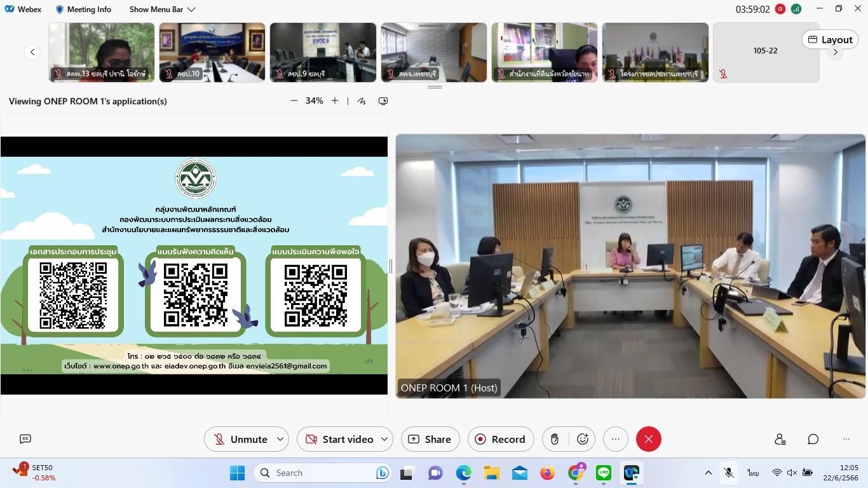
Task: Leave the meeting with red X button
Action: click(648, 439)
